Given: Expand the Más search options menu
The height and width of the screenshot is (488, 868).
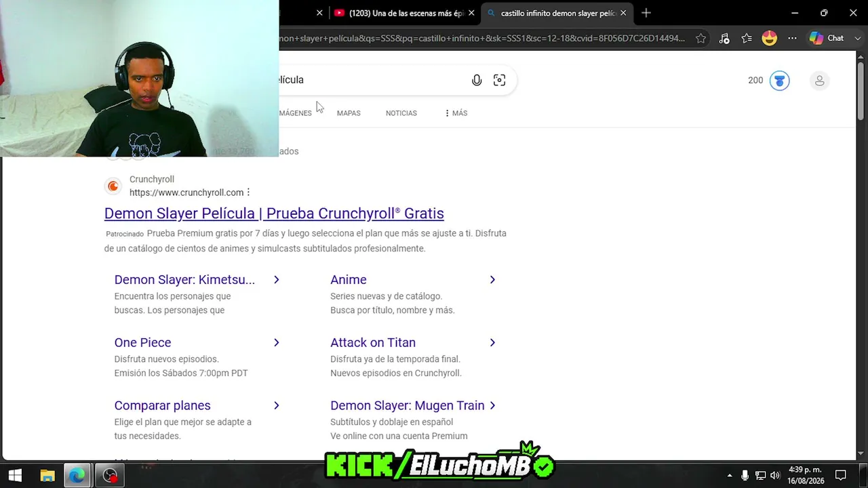Looking at the screenshot, I should [456, 113].
